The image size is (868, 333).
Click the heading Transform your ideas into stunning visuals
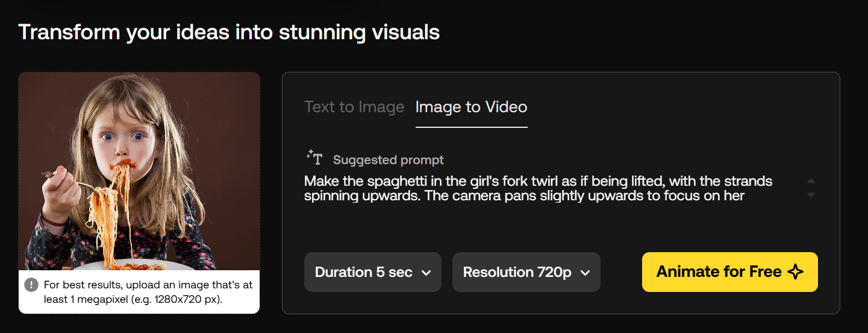click(229, 32)
